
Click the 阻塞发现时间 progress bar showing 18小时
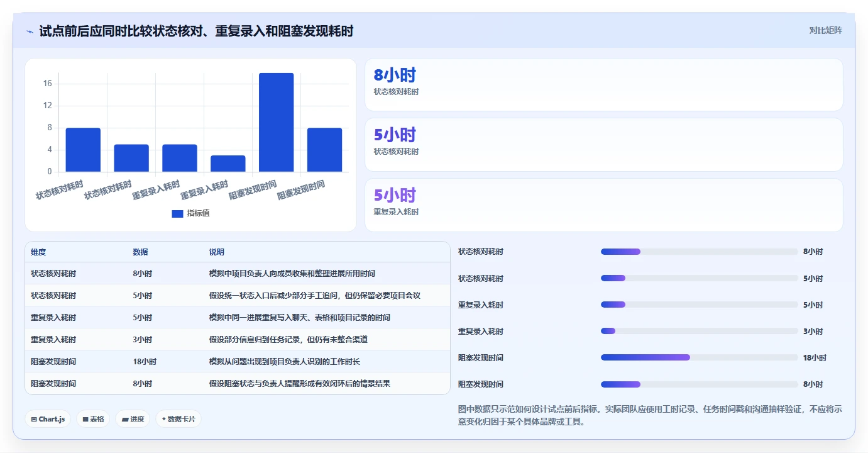point(699,357)
